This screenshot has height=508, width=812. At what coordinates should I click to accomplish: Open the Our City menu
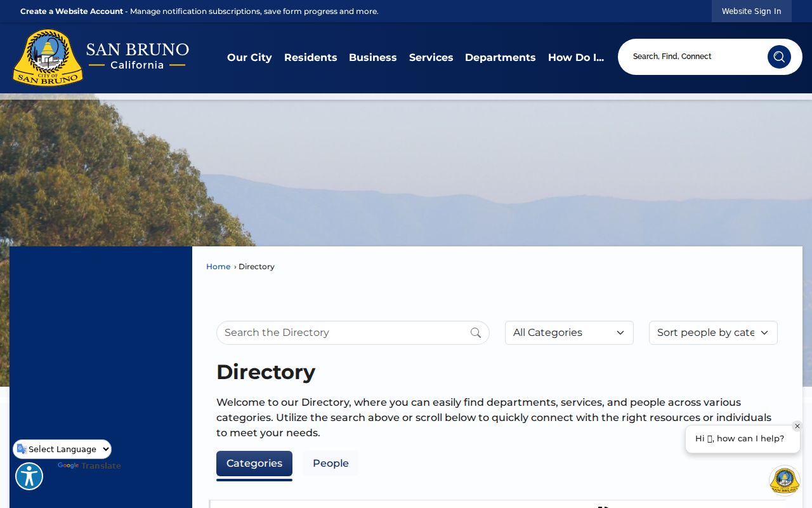coord(249,57)
